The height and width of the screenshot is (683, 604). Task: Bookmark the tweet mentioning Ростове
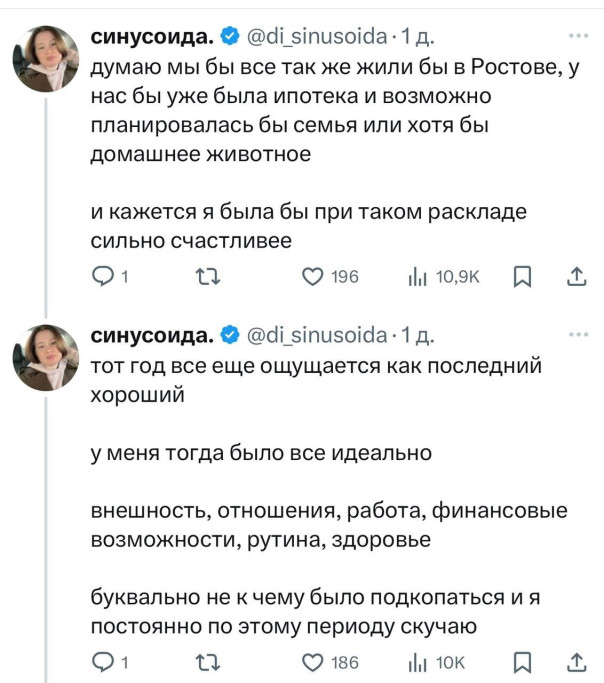521,278
